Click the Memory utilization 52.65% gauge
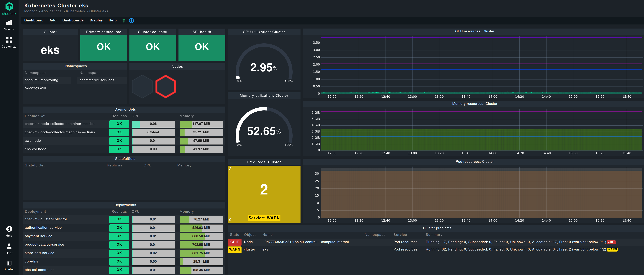Viewport: 644px width, 275px height. pos(264,126)
